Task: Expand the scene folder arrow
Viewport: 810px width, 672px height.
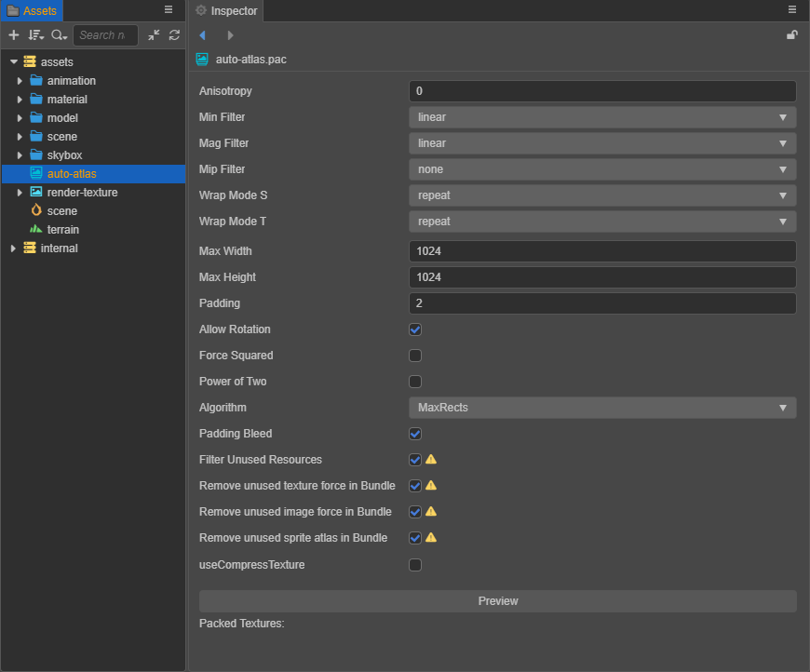Action: point(20,137)
